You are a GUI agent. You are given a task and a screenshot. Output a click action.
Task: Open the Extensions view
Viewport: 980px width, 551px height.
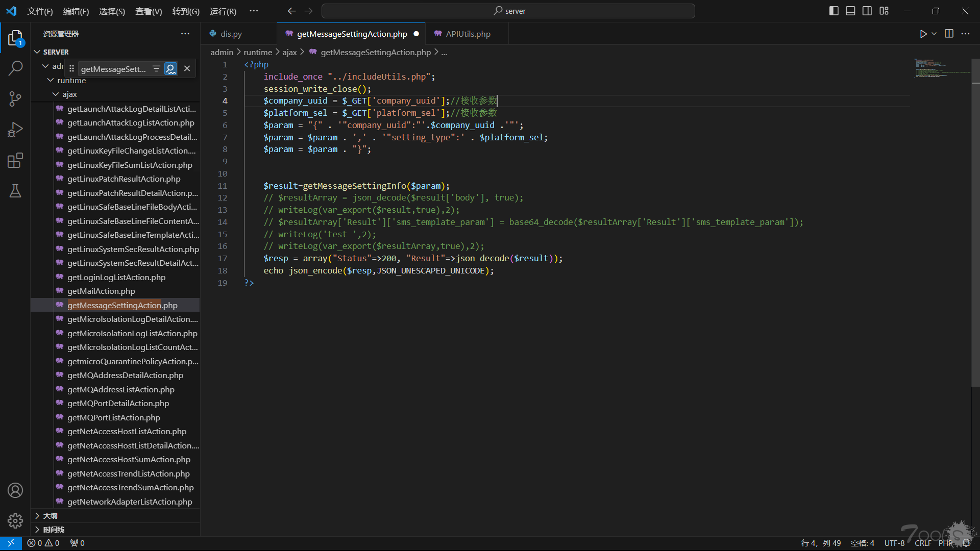pyautogui.click(x=15, y=161)
